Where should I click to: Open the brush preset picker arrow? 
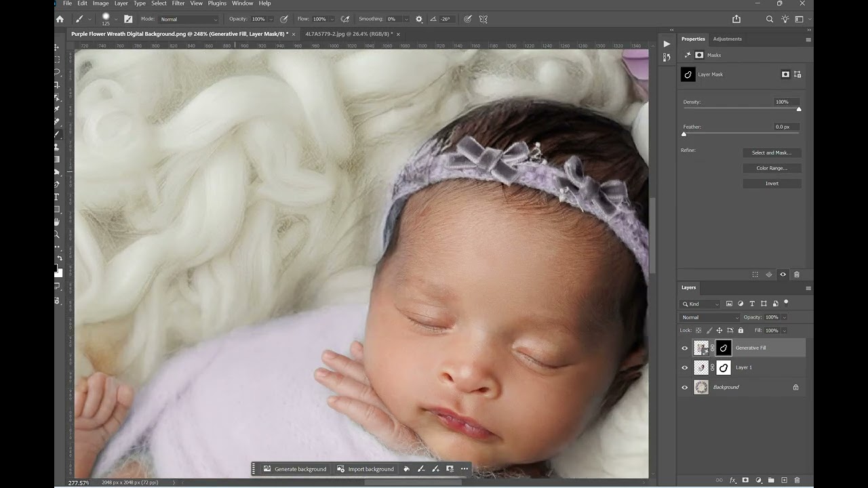click(116, 19)
